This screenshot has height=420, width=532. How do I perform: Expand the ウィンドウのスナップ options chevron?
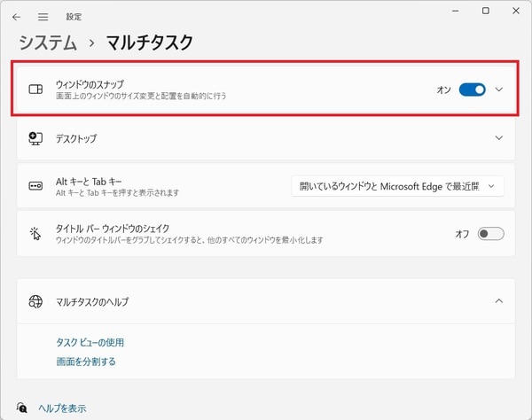click(498, 89)
